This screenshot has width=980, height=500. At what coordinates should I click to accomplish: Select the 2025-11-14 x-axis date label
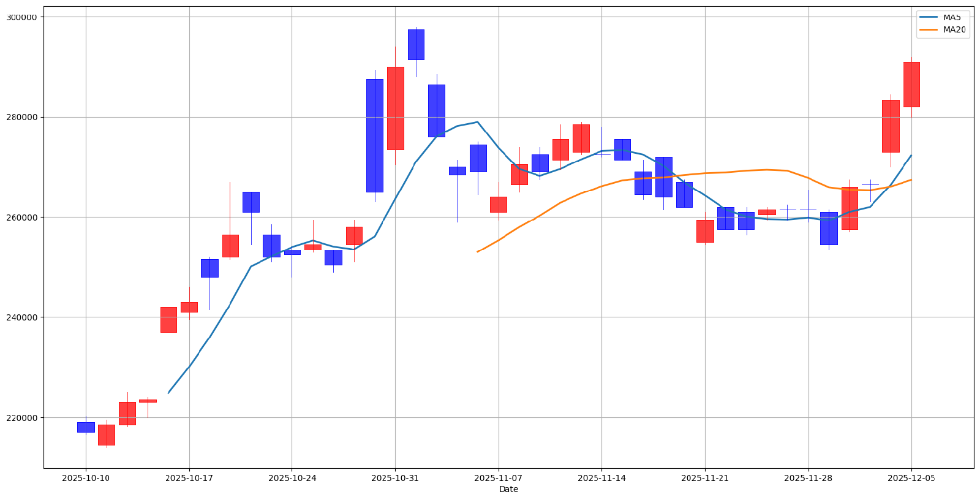(601, 478)
